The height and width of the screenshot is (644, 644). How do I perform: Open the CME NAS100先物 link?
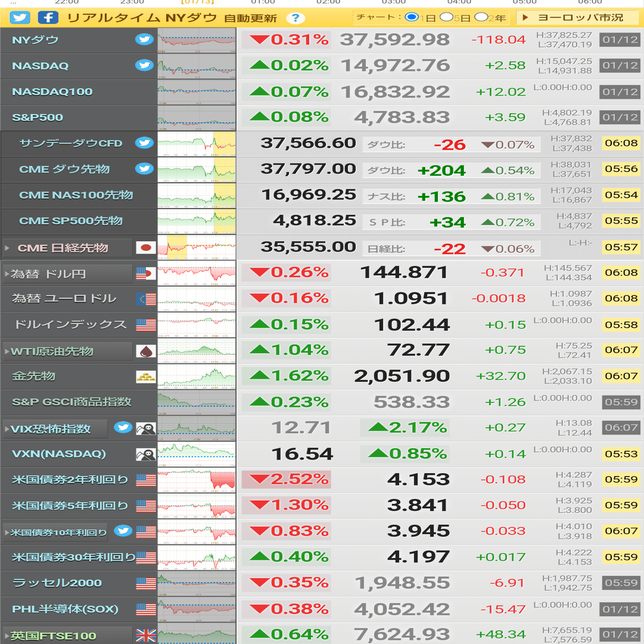click(x=76, y=195)
